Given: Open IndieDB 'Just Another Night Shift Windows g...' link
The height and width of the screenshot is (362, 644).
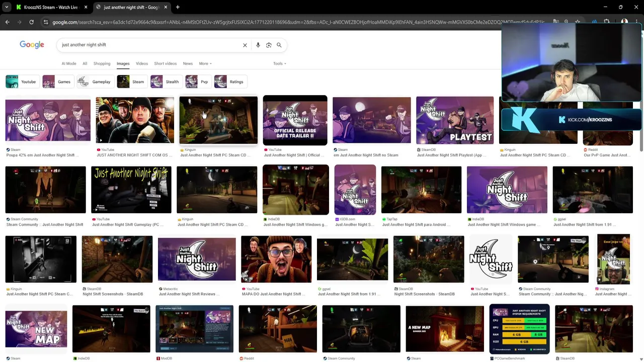Looking at the screenshot, I should (x=295, y=224).
